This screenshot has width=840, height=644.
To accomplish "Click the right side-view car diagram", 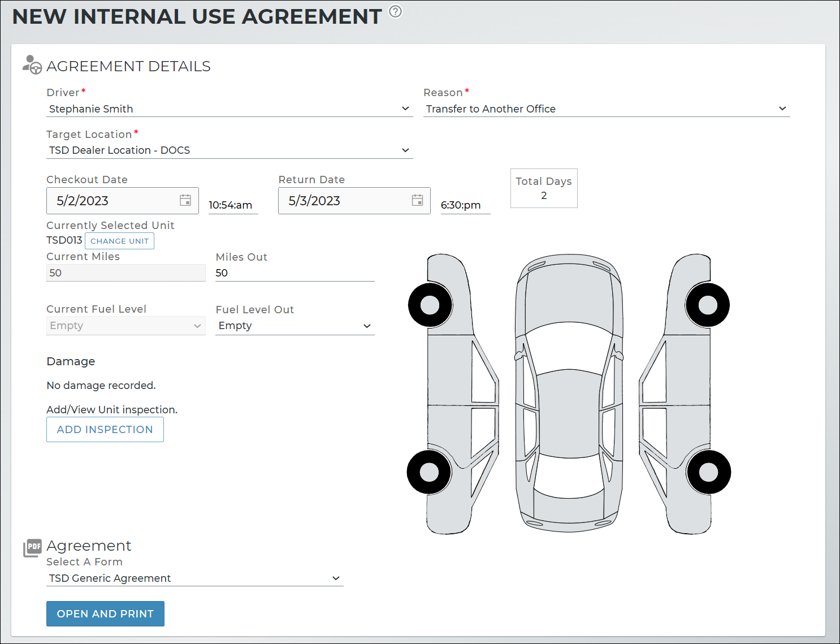I will pyautogui.click(x=685, y=394).
